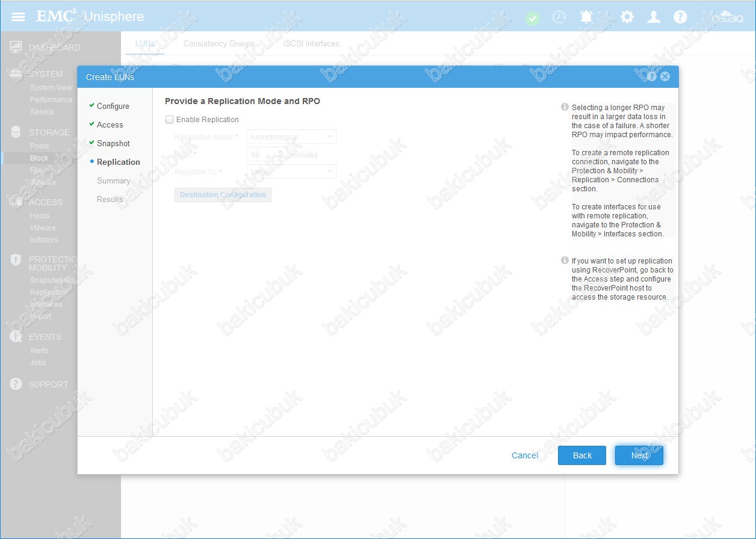756x539 pixels.
Task: Close the Create LUNs dialog
Action: click(665, 76)
